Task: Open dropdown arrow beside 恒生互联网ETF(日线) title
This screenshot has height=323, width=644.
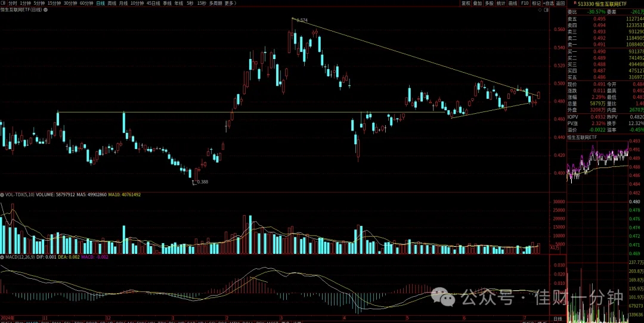Action: 45,9
